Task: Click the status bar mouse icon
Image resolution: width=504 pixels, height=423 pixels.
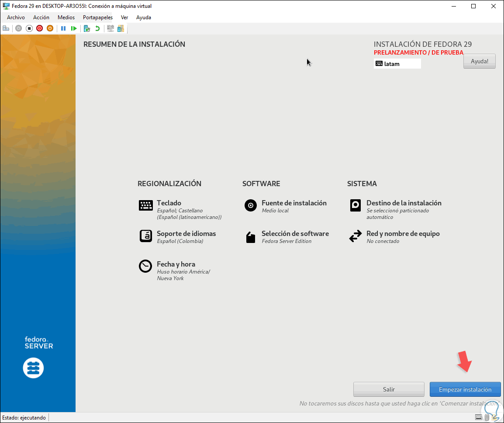Action: pos(487,417)
